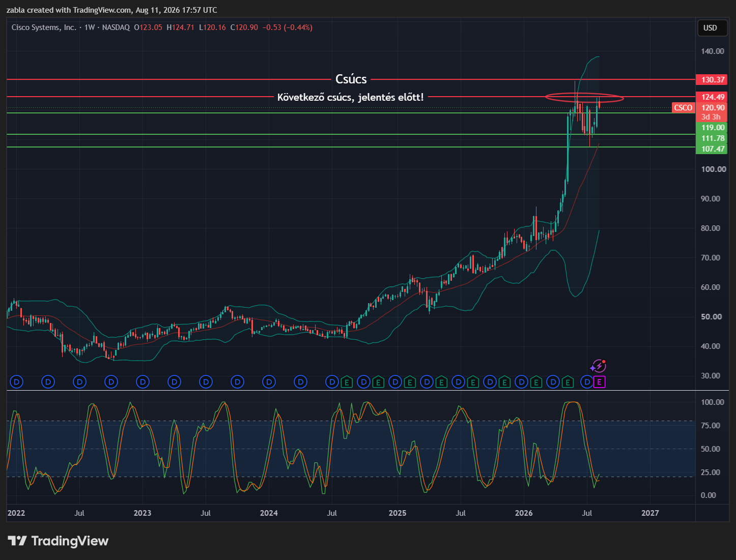Image resolution: width=736 pixels, height=560 pixels.
Task: Click the 2025 time axis label
Action: (x=398, y=513)
